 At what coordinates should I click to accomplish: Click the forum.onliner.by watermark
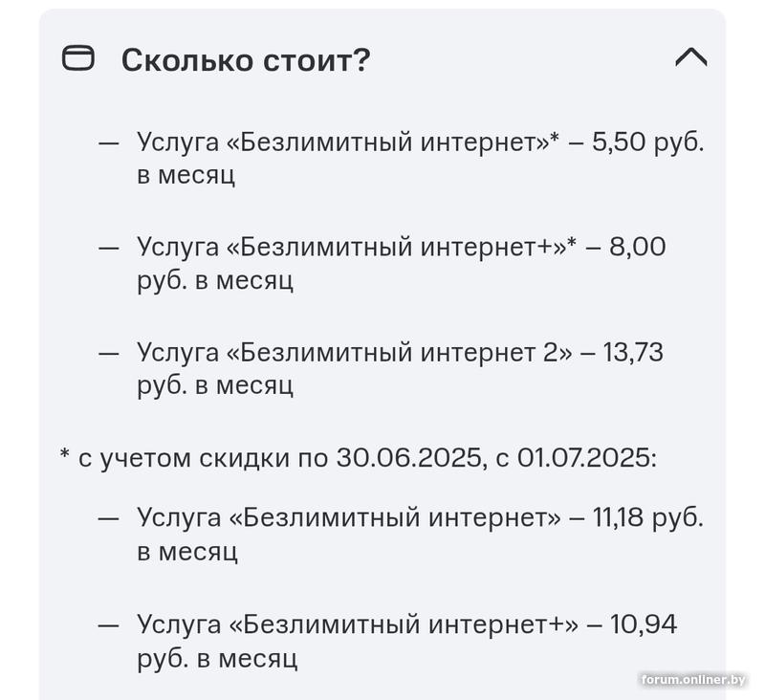(693, 680)
